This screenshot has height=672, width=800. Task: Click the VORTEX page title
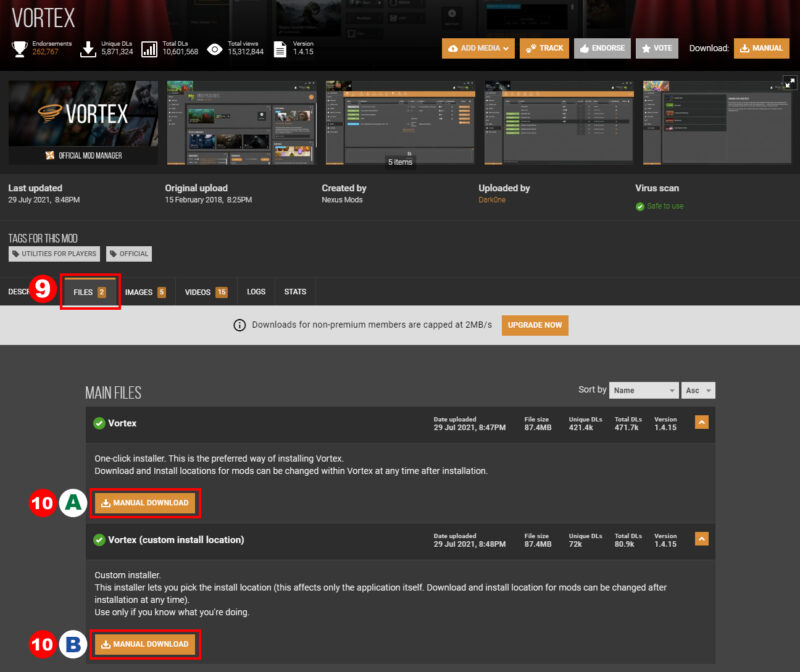(43, 18)
